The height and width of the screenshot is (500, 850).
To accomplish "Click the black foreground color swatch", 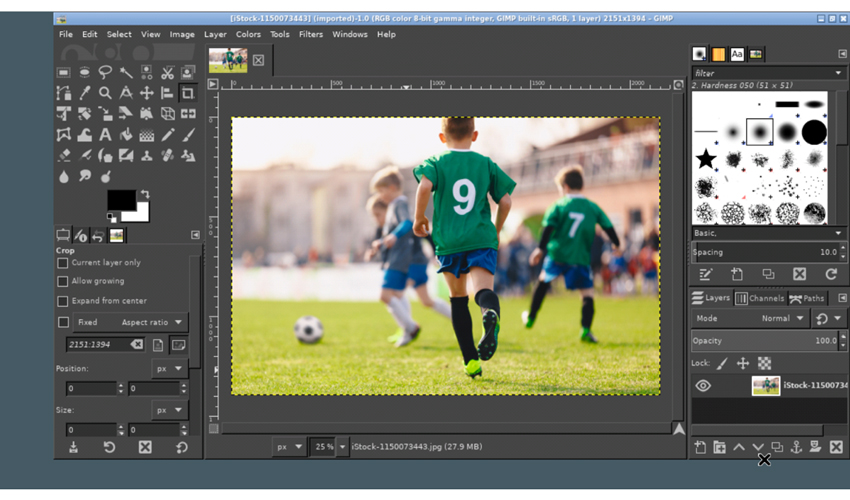I will click(x=121, y=200).
